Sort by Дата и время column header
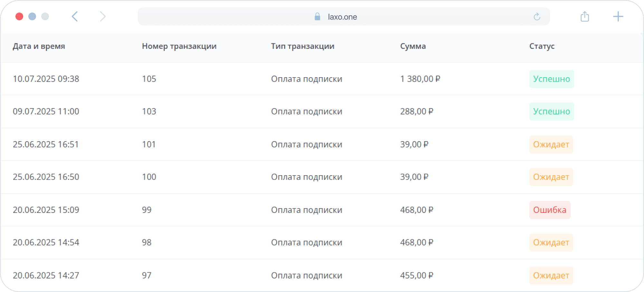The width and height of the screenshot is (644, 292). pos(39,46)
